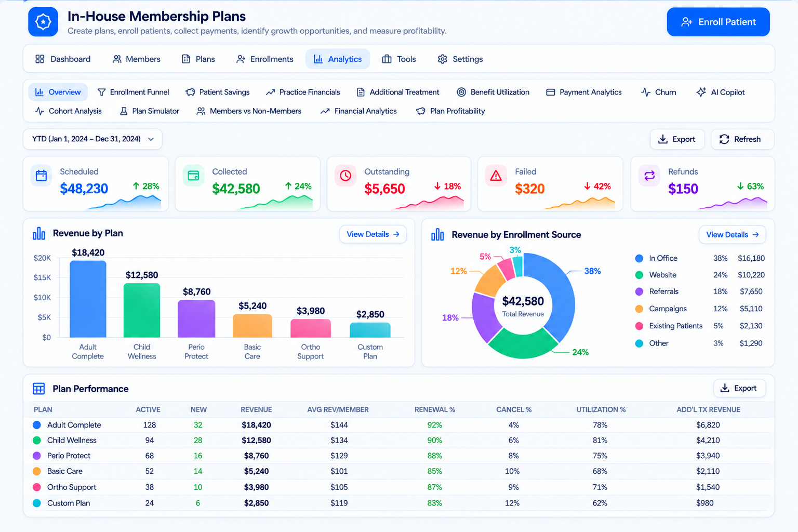Open Payment Analytics report
The image size is (798, 532).
[584, 92]
